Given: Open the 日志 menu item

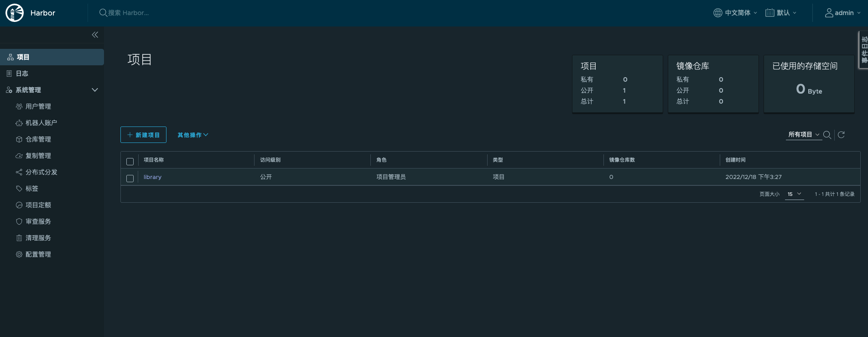Looking at the screenshot, I should tap(22, 74).
